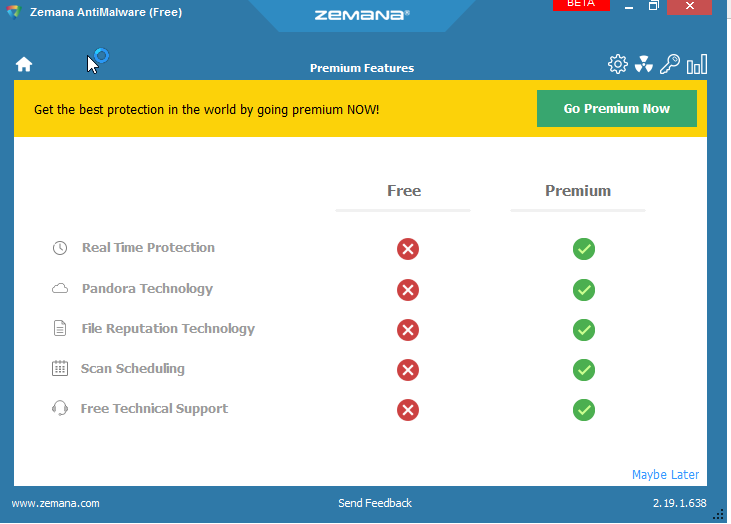Open the Send Feedback link
The height and width of the screenshot is (524, 731).
[x=375, y=503]
